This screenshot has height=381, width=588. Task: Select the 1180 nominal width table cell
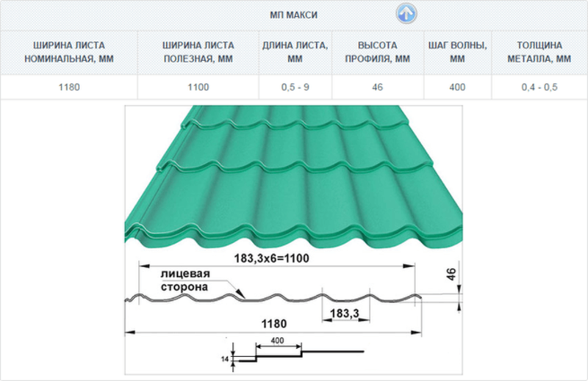point(68,87)
